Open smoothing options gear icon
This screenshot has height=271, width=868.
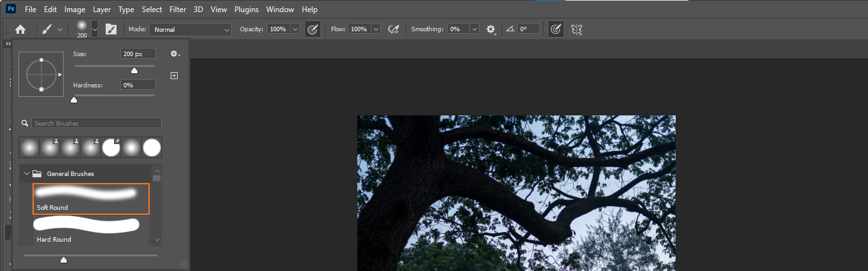(x=490, y=29)
